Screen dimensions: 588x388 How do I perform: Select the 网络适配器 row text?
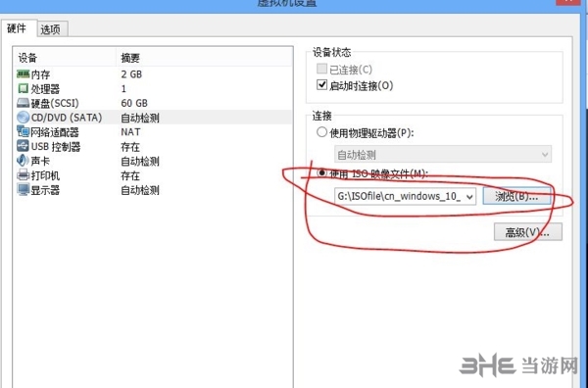pyautogui.click(x=55, y=132)
